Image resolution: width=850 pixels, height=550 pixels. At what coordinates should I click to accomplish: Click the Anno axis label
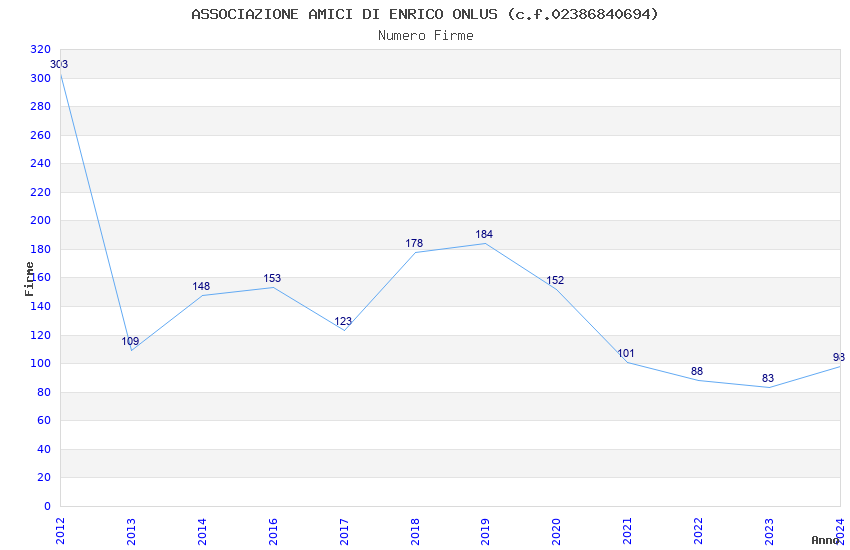click(825, 540)
